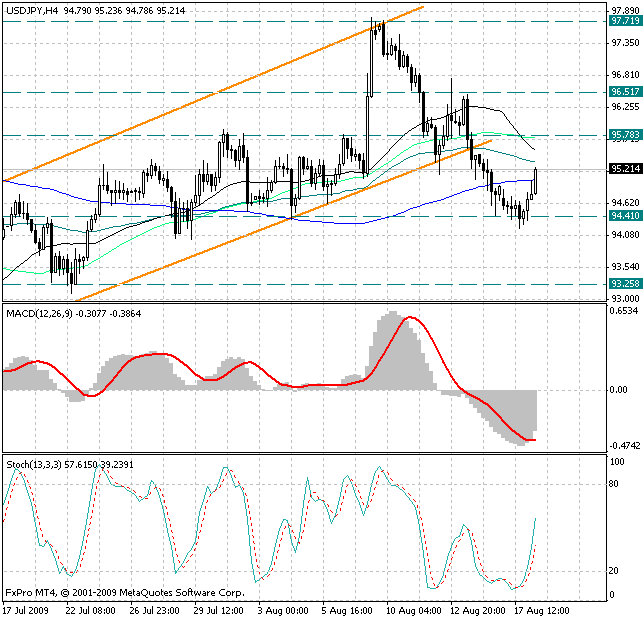
Task: Select the 5 Aug 16:00 time label
Action: (x=347, y=608)
